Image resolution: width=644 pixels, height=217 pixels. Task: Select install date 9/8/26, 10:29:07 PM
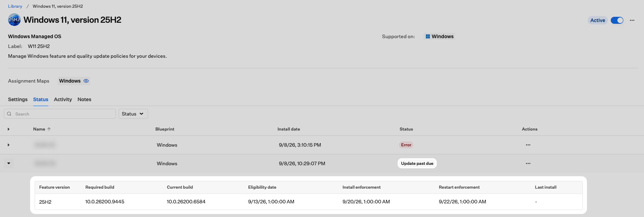pyautogui.click(x=302, y=163)
